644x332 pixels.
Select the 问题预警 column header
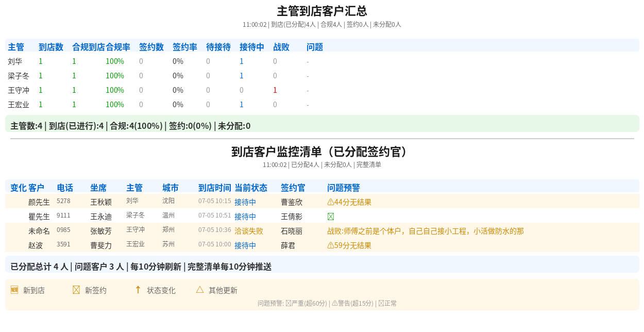tap(344, 188)
